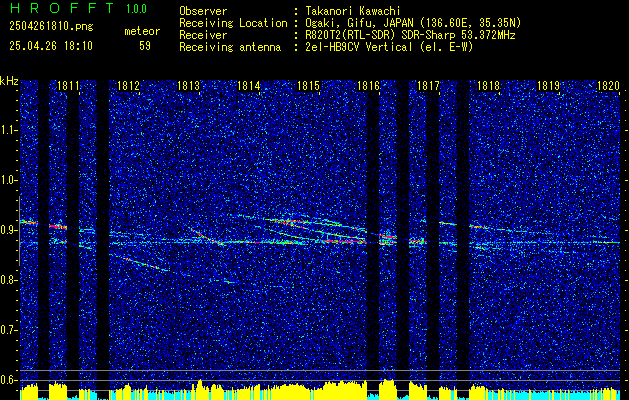Click the 0.9 kHz axis label
This screenshot has width=629, height=400.
9,230
